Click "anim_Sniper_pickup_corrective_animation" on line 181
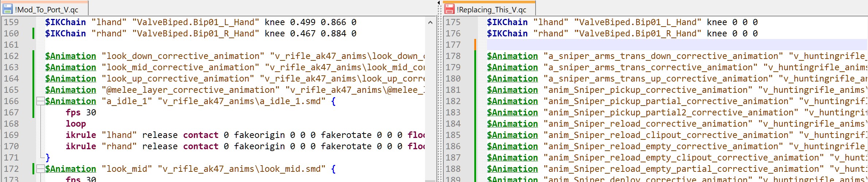The width and height of the screenshot is (868, 182). 648,90
